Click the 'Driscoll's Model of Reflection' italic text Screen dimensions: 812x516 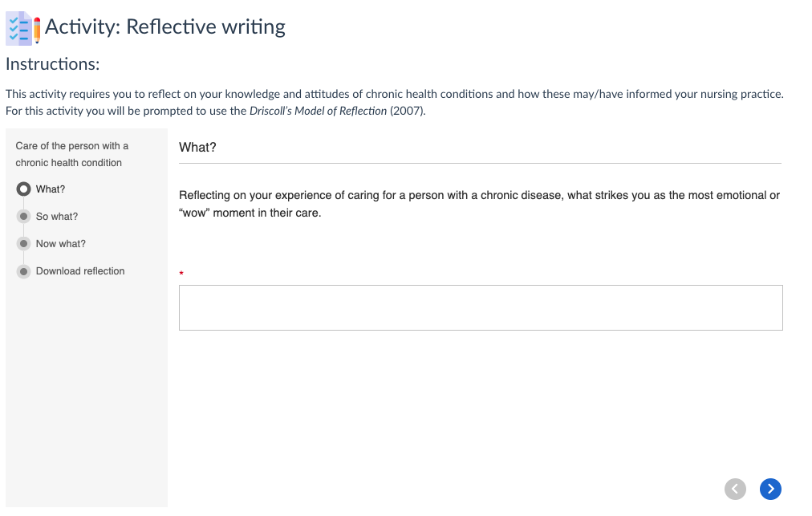[318, 111]
